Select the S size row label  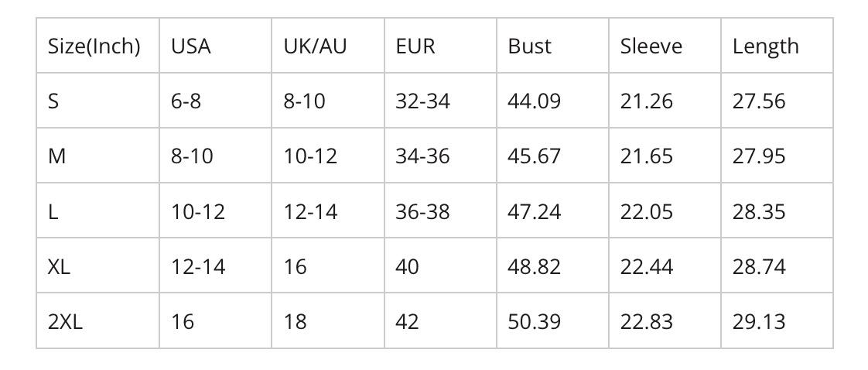pos(53,101)
